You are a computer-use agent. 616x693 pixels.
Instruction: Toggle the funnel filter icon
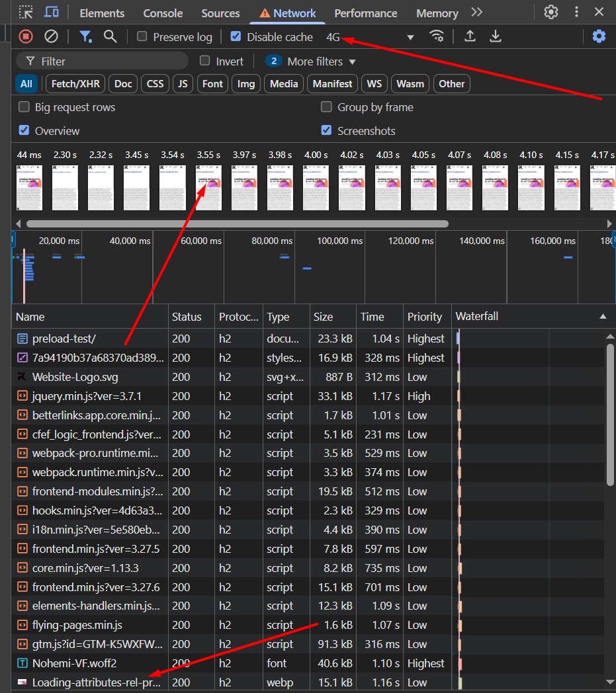pyautogui.click(x=85, y=36)
